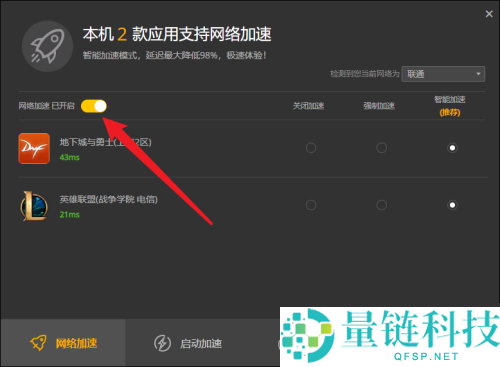Click the dropdown arrow beside 联通
500x367 pixels.
pyautogui.click(x=478, y=74)
